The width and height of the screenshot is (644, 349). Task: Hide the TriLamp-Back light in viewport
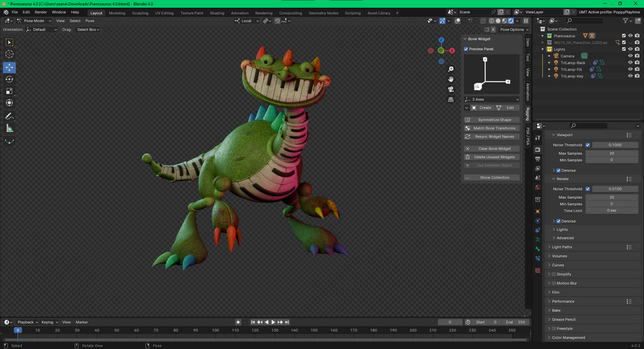point(630,63)
